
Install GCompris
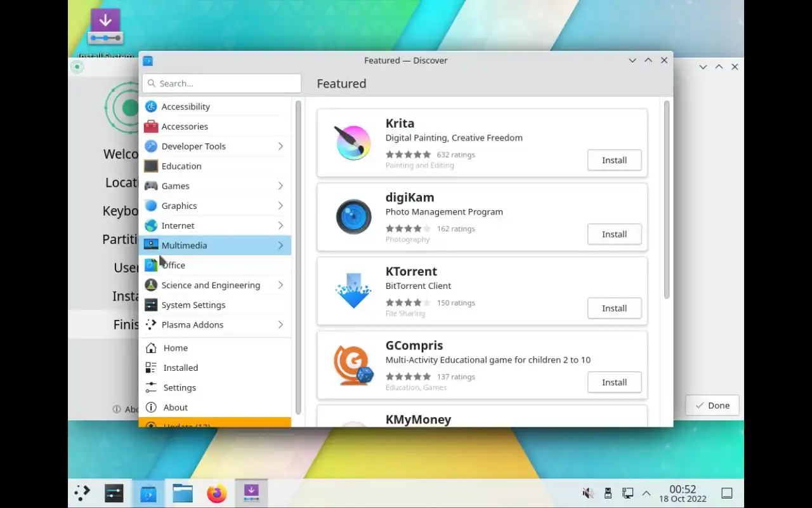click(x=614, y=382)
